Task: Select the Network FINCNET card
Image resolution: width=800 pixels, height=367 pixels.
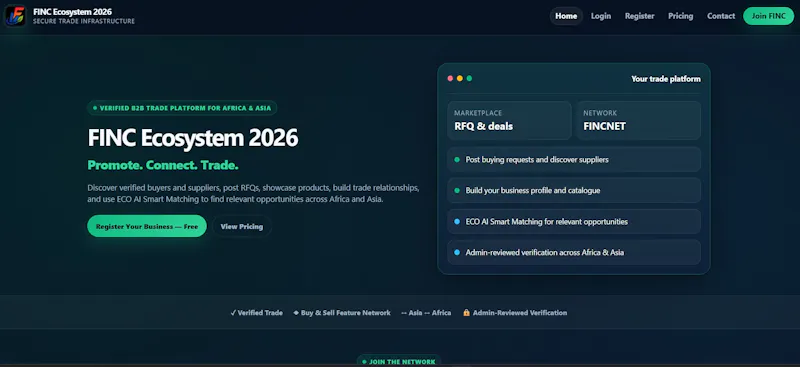Action: [639, 120]
